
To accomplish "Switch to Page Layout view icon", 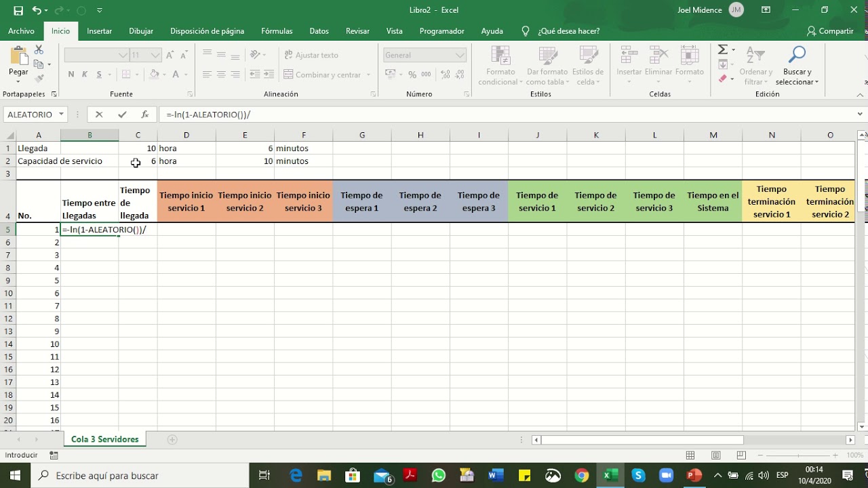I will (715, 455).
